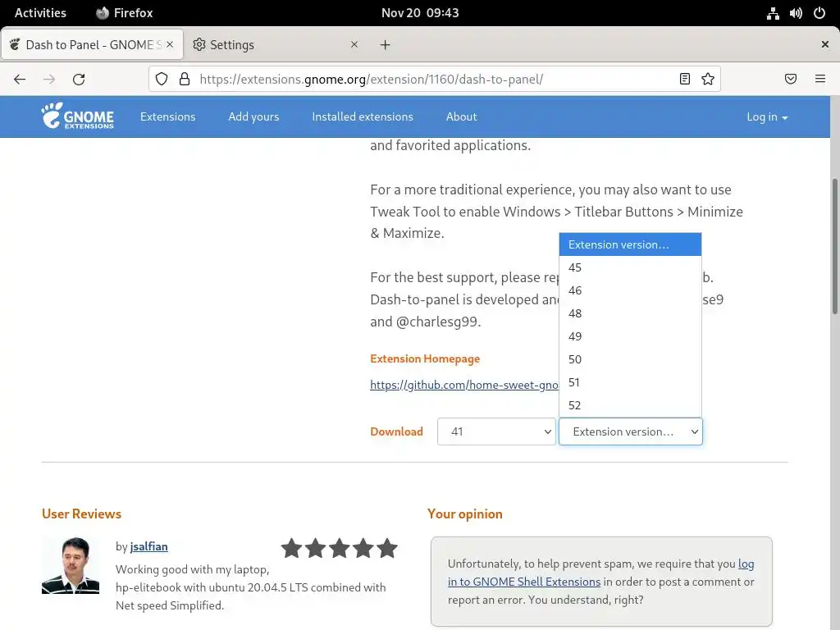Reload the page with the refresh icon

pyautogui.click(x=79, y=80)
